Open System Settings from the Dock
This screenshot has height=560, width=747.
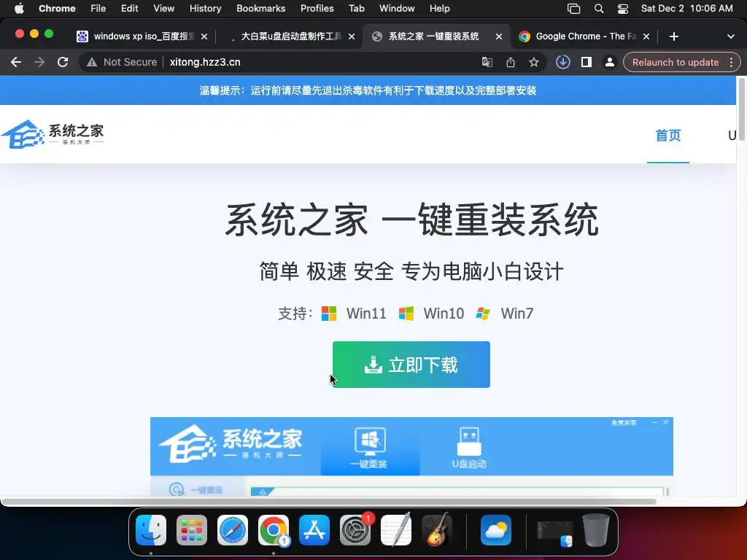355,530
